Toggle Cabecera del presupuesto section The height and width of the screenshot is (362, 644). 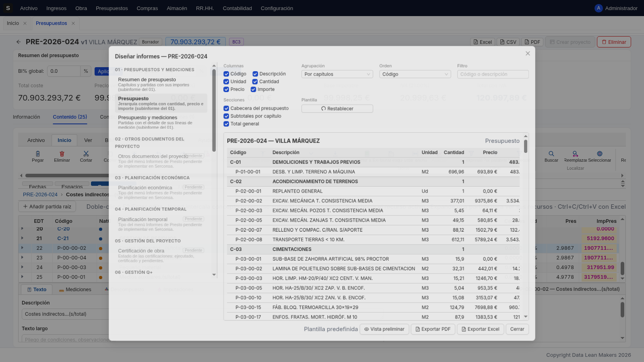pyautogui.click(x=226, y=108)
